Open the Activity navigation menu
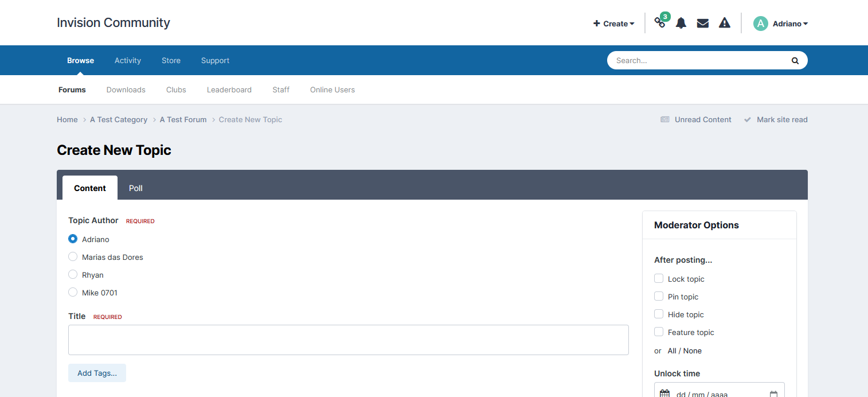 tap(128, 60)
